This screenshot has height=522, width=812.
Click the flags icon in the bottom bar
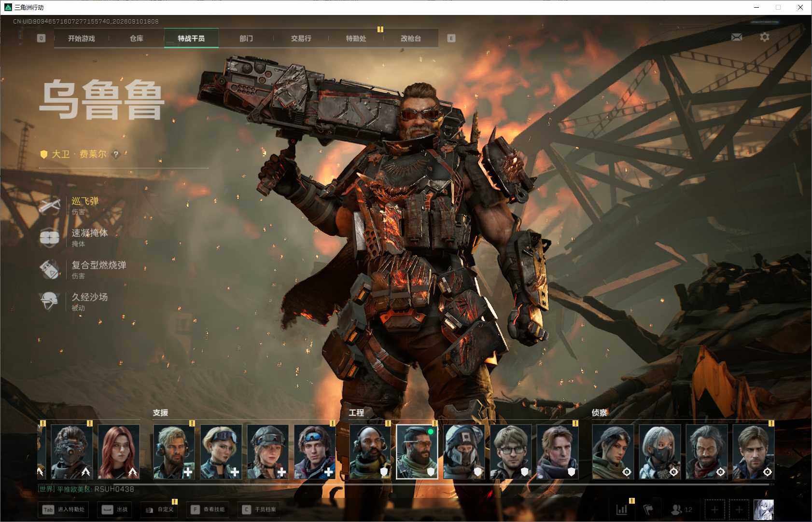[648, 509]
